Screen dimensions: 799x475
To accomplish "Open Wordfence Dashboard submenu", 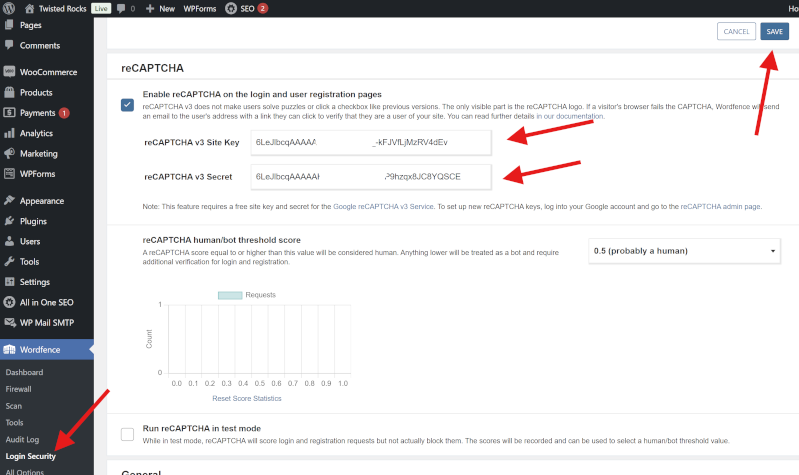I will tap(24, 372).
